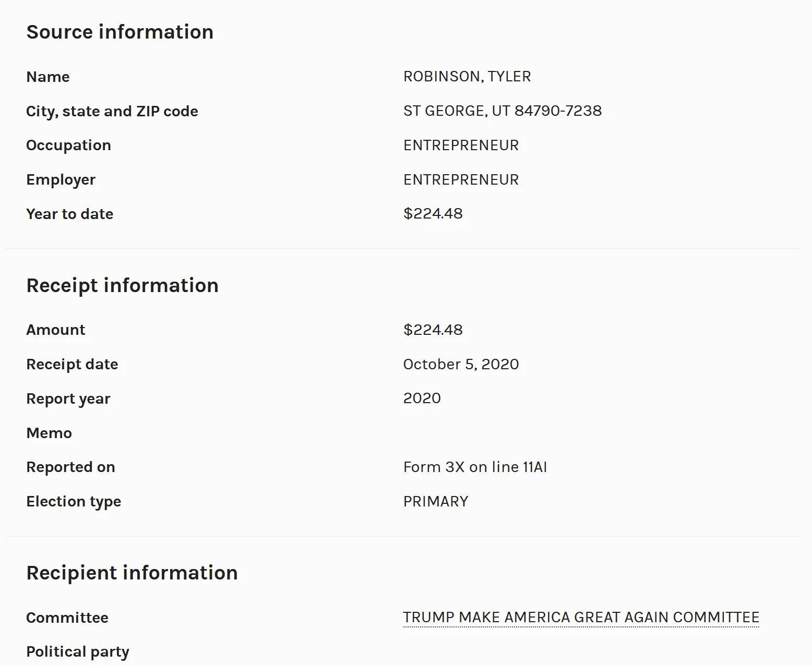The height and width of the screenshot is (665, 812).
Task: Click the receipt date October 5, 2020
Action: click(x=461, y=364)
